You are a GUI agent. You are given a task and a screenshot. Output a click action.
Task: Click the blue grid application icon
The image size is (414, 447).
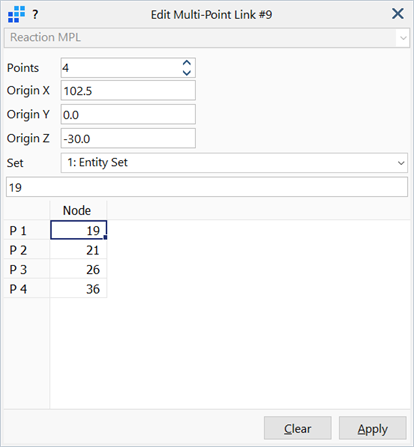[x=17, y=14]
